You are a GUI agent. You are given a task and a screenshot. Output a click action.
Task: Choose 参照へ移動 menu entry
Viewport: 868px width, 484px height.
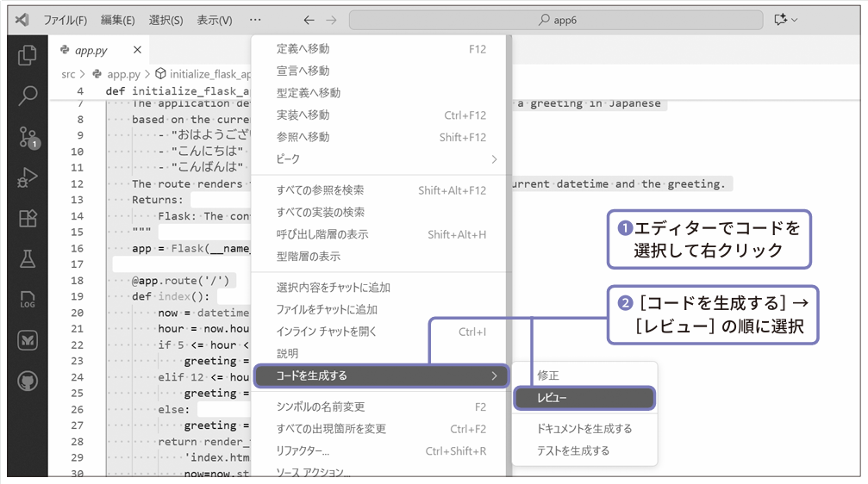[x=381, y=137]
